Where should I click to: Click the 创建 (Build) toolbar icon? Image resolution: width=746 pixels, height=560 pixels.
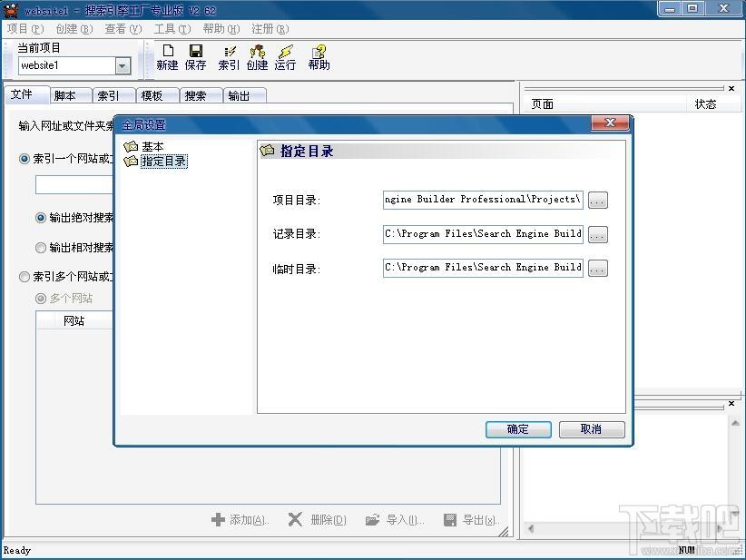[x=257, y=57]
